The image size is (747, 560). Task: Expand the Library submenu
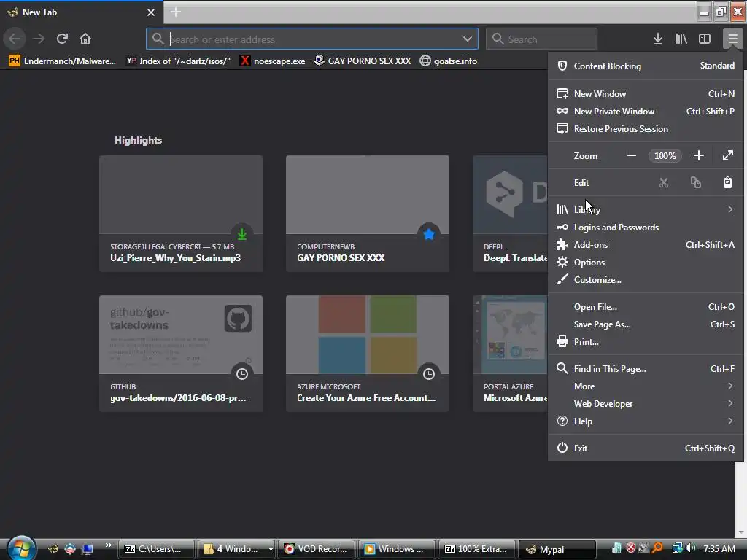646,209
